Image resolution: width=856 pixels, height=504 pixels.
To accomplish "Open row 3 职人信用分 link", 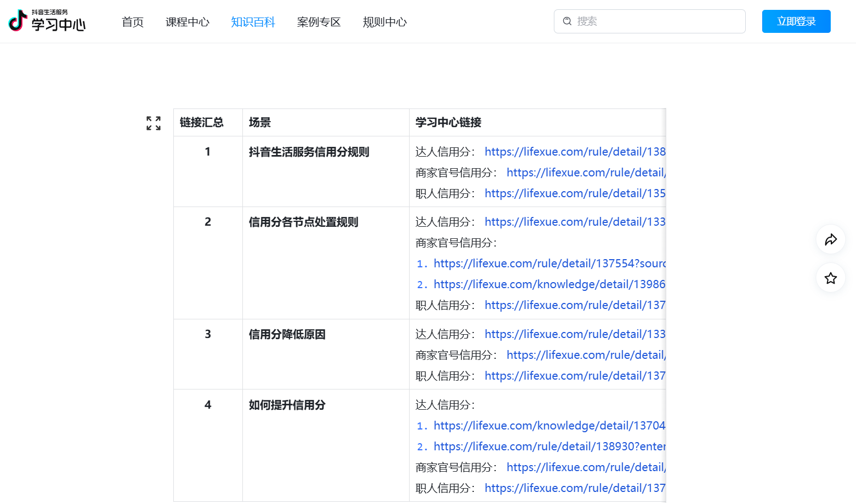I will [575, 376].
